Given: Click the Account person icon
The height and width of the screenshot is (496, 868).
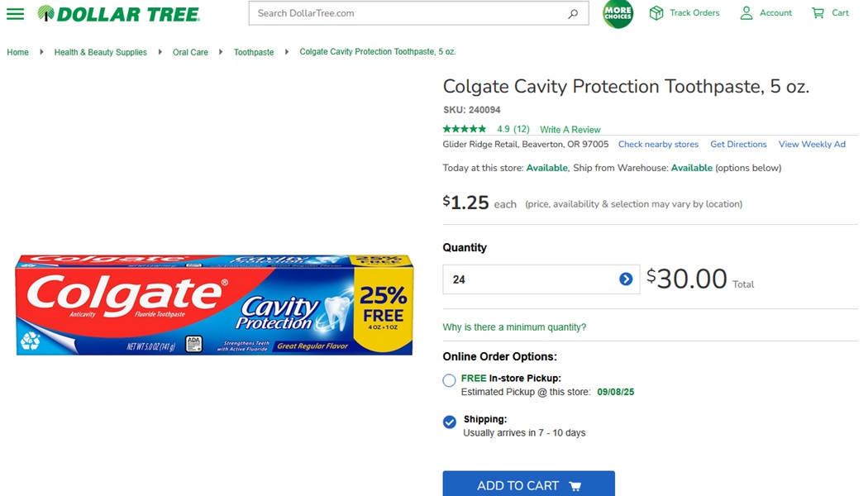Looking at the screenshot, I should pyautogui.click(x=746, y=13).
